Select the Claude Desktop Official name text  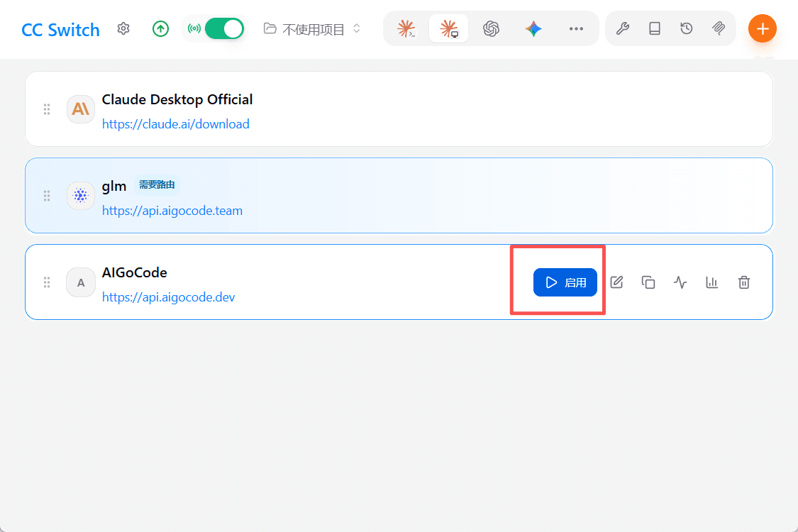pos(177,100)
